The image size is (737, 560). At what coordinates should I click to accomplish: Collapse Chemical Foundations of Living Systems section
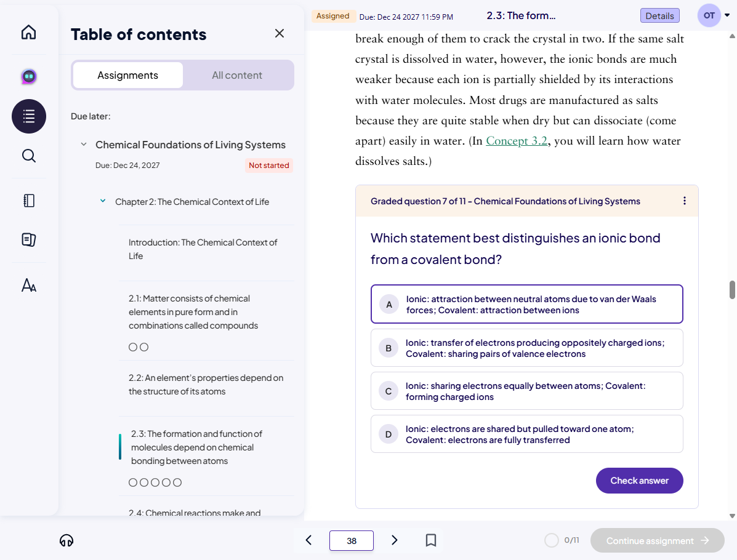click(84, 144)
